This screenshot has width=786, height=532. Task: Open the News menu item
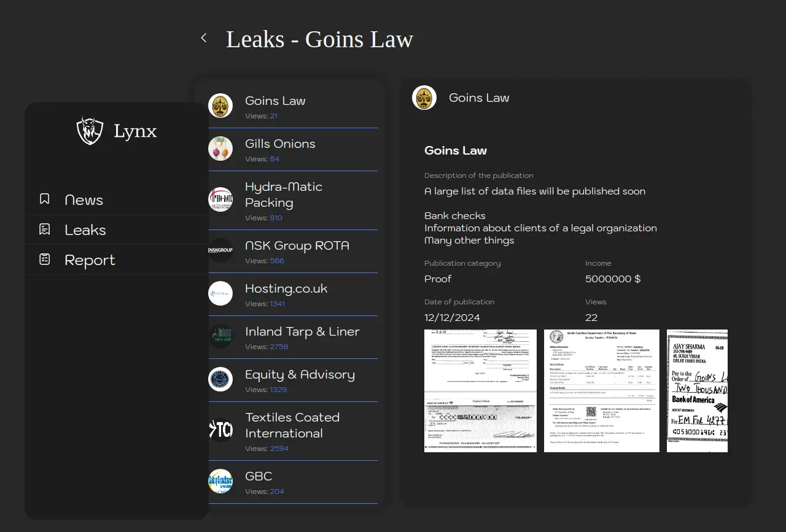point(84,200)
